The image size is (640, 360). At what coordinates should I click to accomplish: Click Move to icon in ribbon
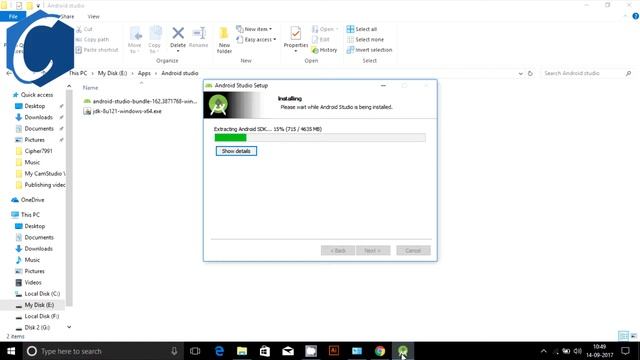[x=135, y=40]
